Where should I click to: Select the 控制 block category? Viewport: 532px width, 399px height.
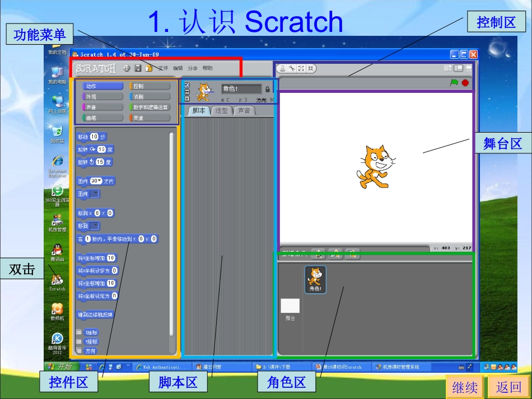(150, 86)
